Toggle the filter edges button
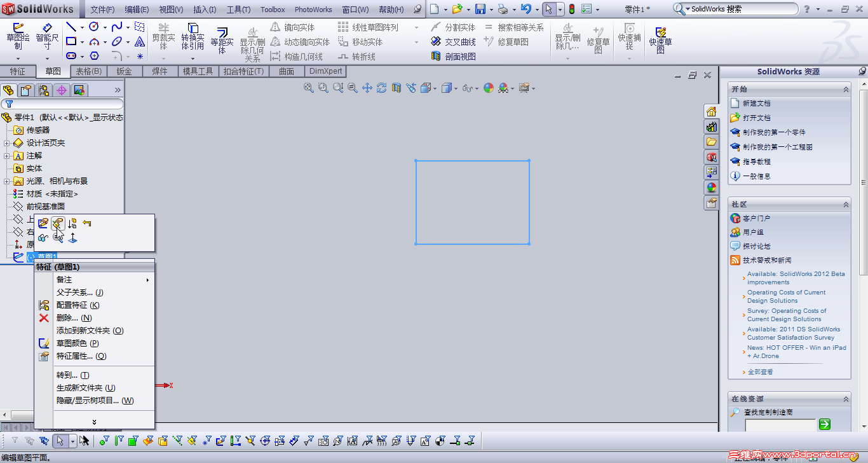This screenshot has height=463, width=868. click(x=119, y=440)
